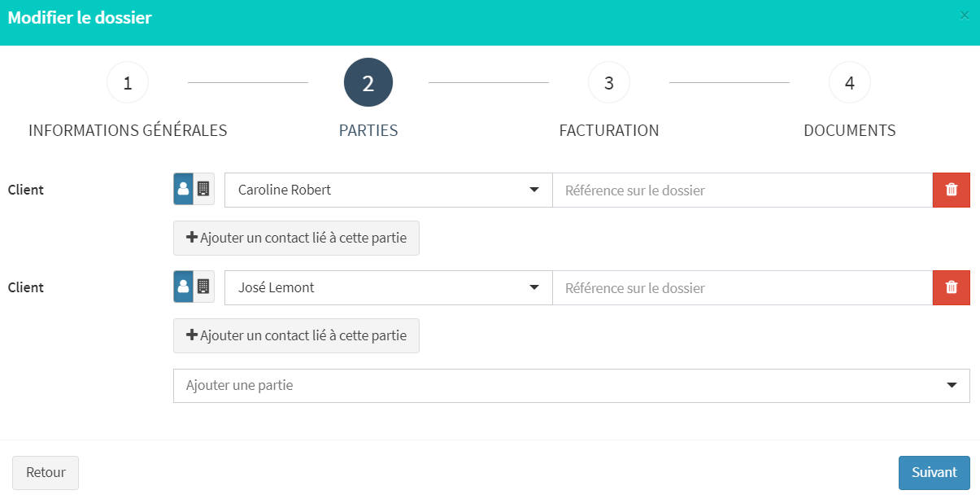980x499 pixels.
Task: Go to step 1 Informations générales
Action: pos(128,82)
